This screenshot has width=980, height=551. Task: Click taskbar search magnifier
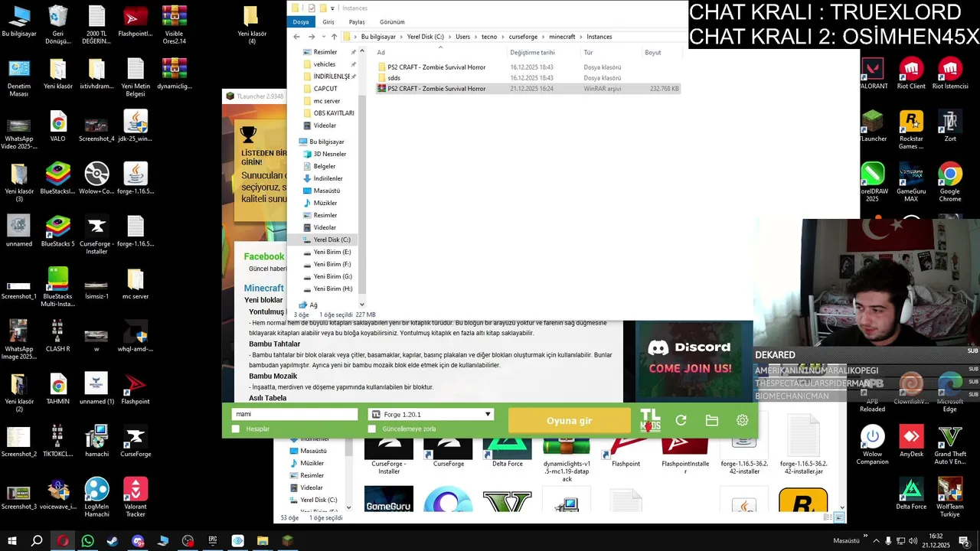[x=37, y=541]
